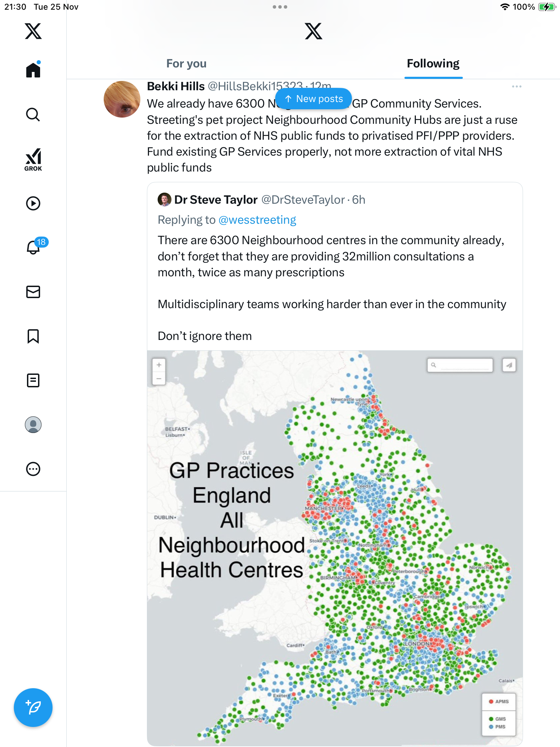Open Dr Steve Taylor's quoted post avatar
Screen dimensions: 560x747
[x=165, y=200]
